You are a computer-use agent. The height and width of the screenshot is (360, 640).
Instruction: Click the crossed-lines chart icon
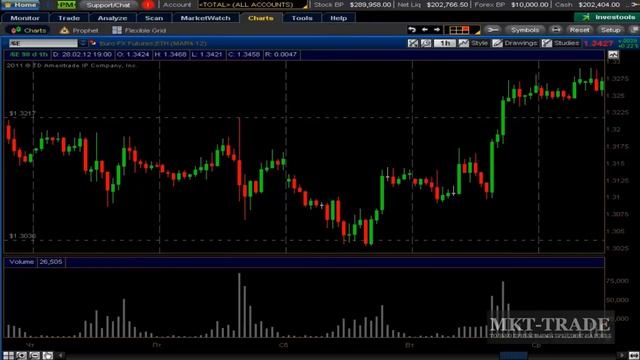[x=413, y=43]
